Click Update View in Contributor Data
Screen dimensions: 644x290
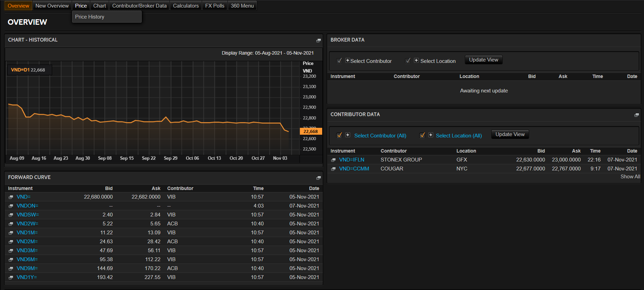tap(510, 134)
